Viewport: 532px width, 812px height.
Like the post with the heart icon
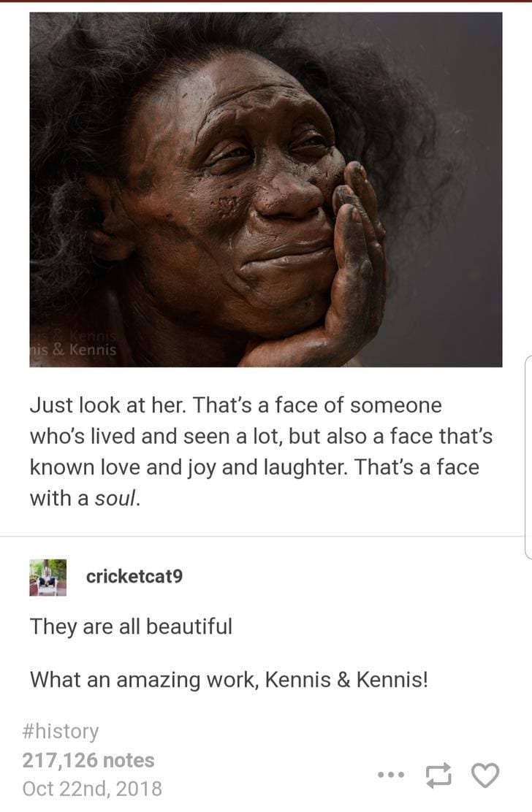click(x=485, y=775)
